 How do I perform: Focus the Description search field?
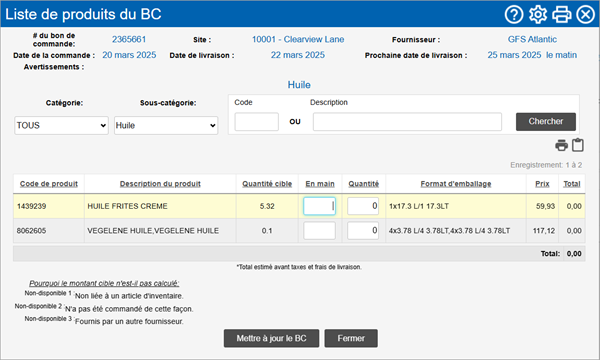407,122
